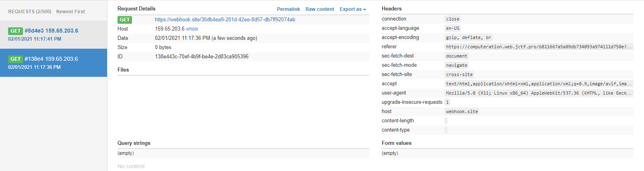Click the request ID value 138e443c

[202, 57]
